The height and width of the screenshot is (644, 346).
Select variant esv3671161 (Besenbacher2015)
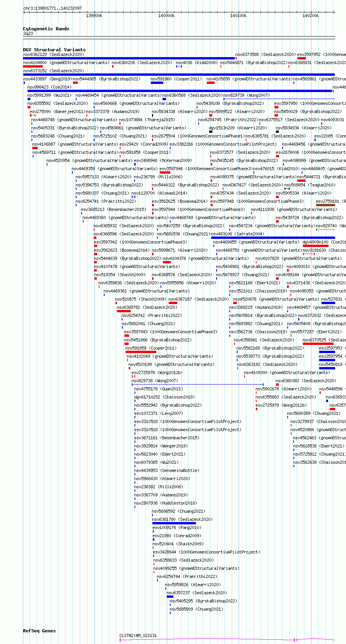(x=167, y=438)
